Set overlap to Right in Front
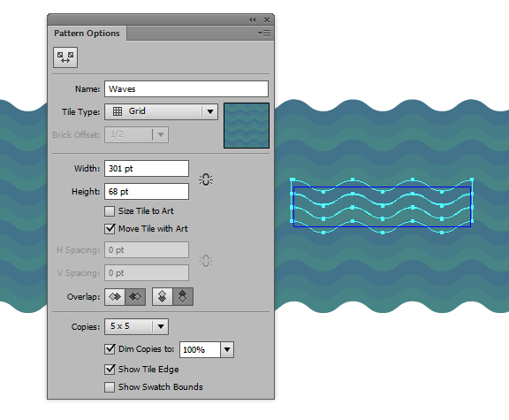This screenshot has height=420, width=509. (135, 296)
